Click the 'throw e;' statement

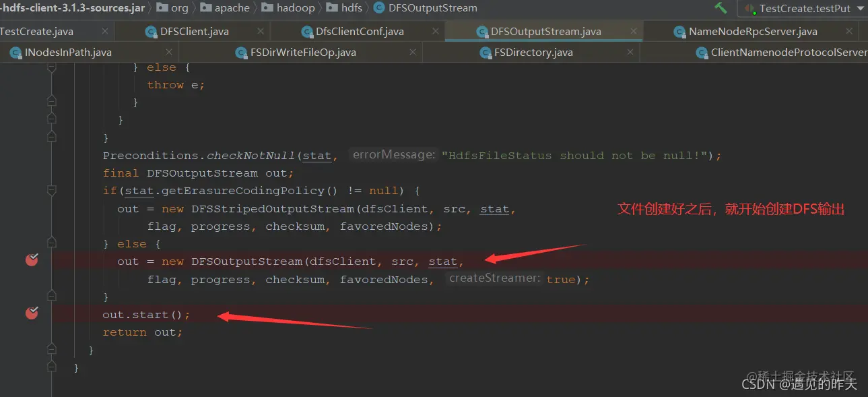[x=176, y=85]
